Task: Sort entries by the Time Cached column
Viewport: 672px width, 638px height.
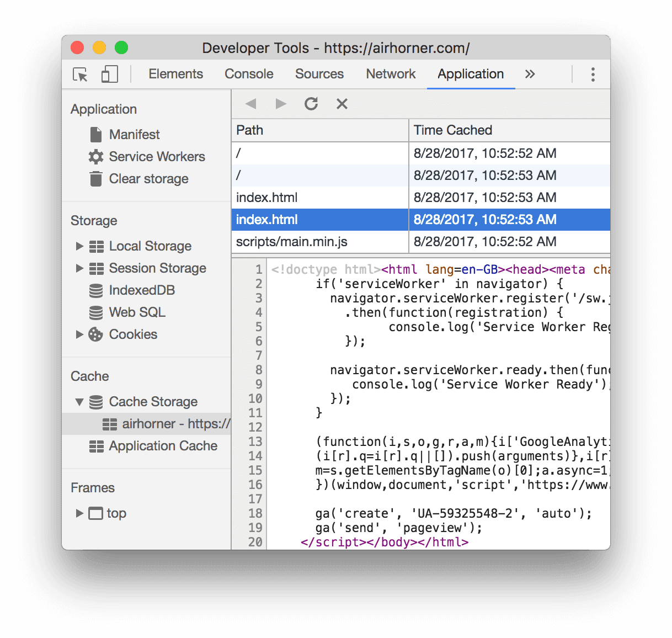Action: [x=452, y=130]
